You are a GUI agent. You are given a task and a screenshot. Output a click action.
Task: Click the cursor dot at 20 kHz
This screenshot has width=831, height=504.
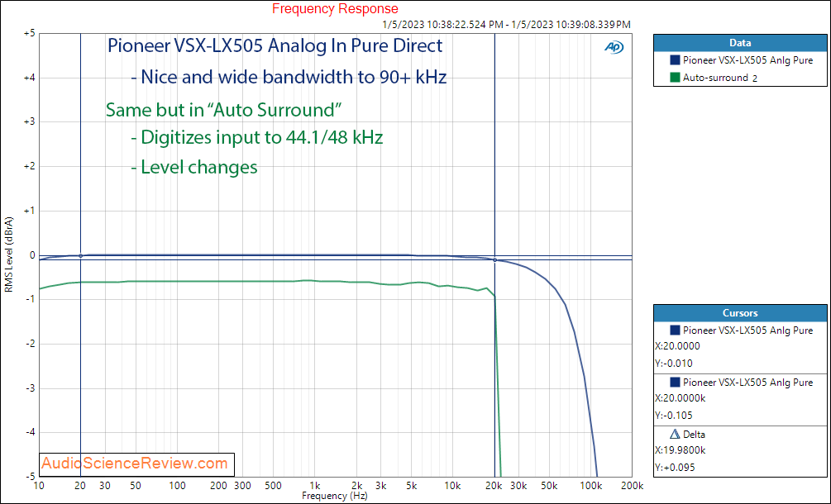pyautogui.click(x=495, y=260)
